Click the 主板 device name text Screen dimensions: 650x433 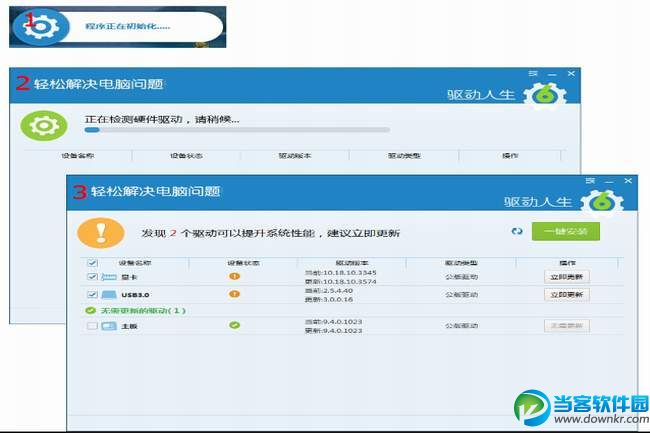coord(129,327)
